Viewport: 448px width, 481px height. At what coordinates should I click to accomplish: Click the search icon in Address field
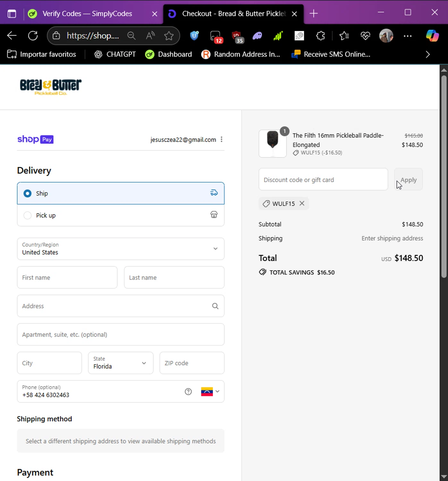(215, 306)
